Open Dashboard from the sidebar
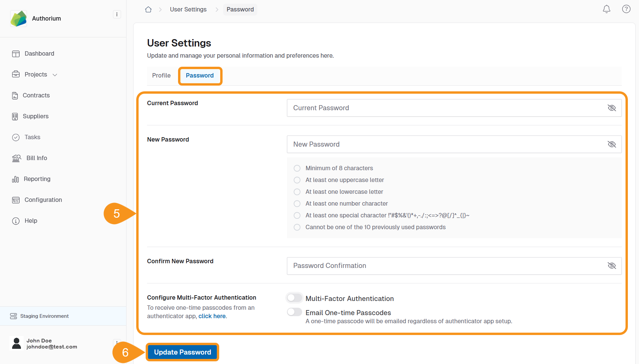Viewport: 639px width, 364px height. pos(39,54)
